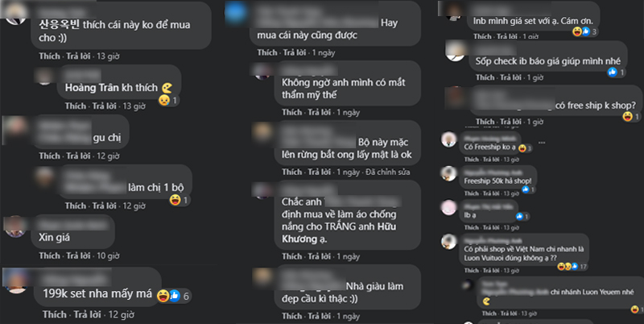Click the like reaction on 'Sốp check ib báo giá' comment
The height and width of the screenshot is (324, 644).
(x=613, y=73)
